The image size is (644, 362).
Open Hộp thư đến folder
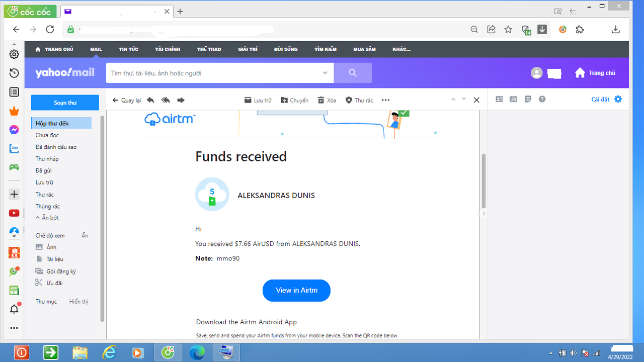[61, 123]
